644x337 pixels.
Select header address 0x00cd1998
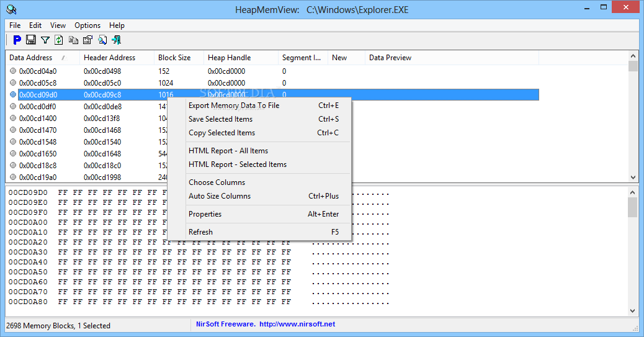[102, 177]
